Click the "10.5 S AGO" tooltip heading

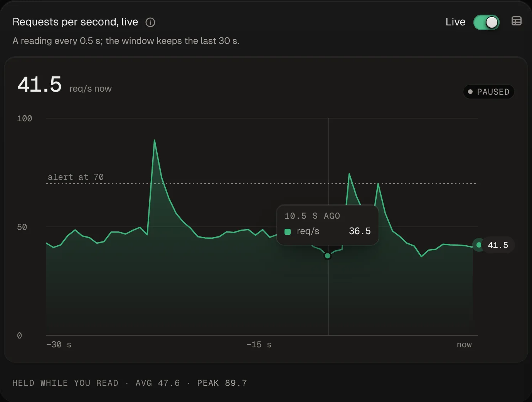point(312,216)
